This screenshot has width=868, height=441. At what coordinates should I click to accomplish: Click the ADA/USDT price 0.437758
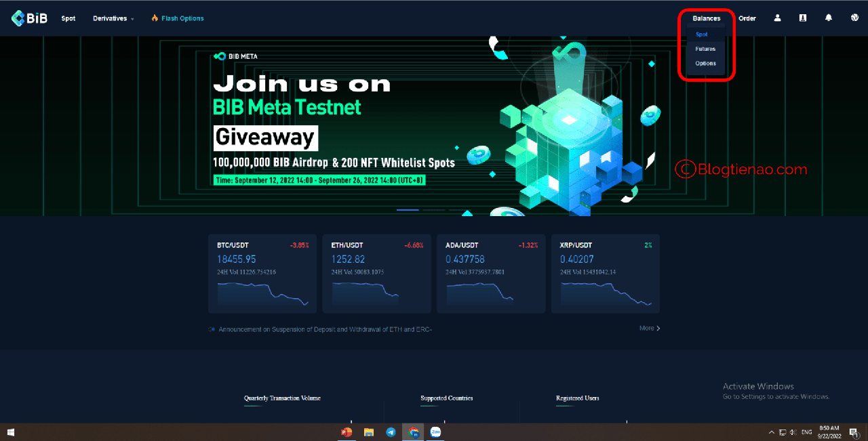coord(465,259)
